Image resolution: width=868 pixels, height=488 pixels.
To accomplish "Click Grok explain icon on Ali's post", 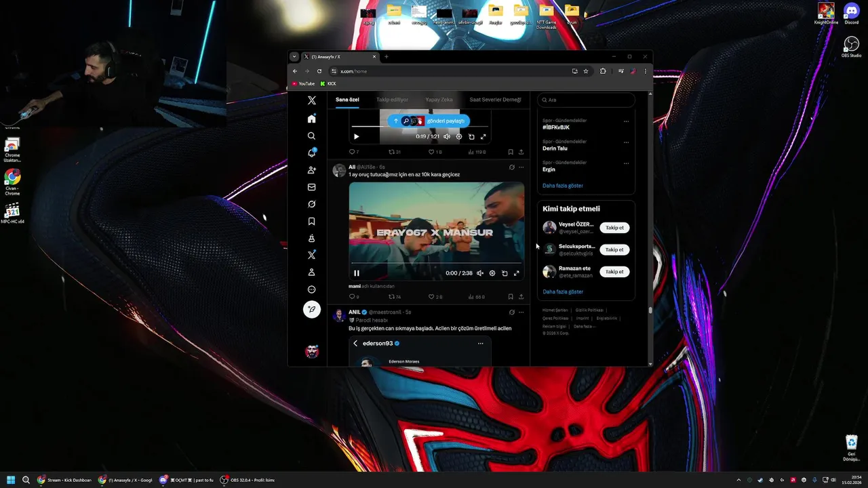I will [511, 167].
